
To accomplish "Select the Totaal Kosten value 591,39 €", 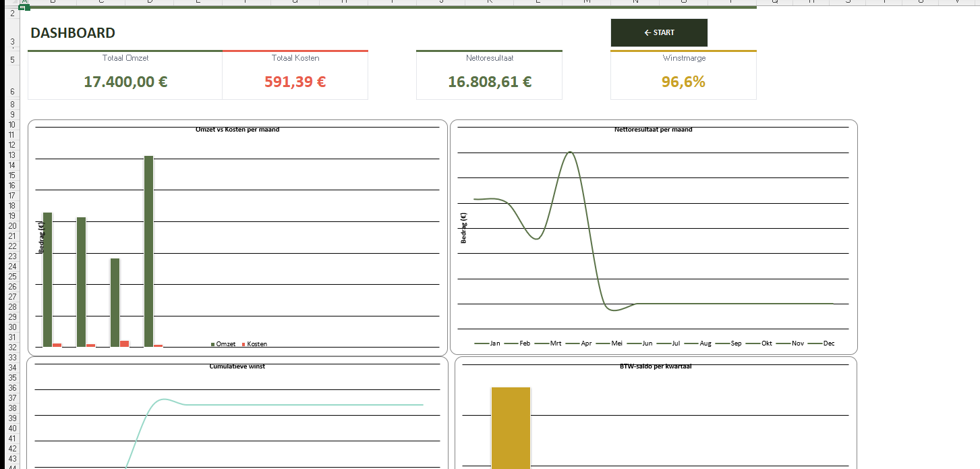I will [x=295, y=82].
